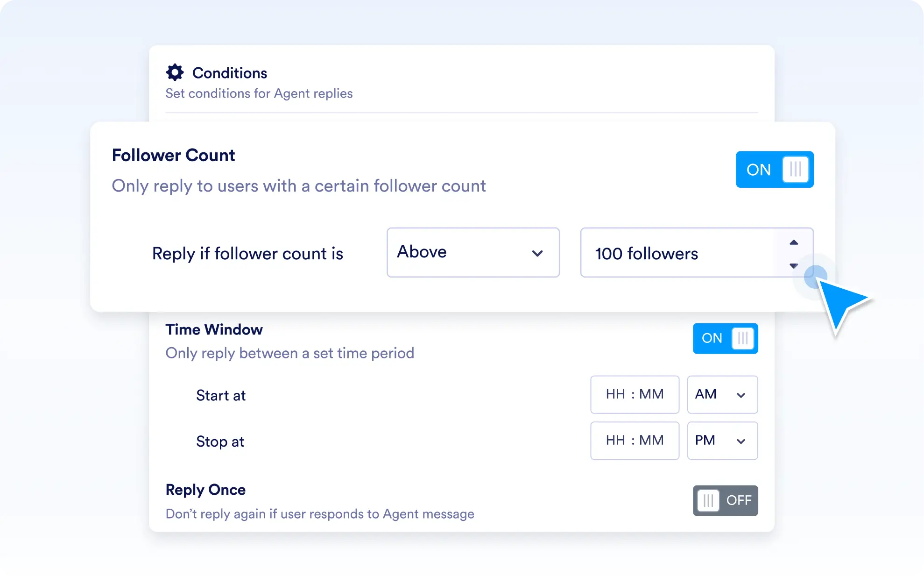Viewport: 924px width, 577px height.
Task: Click the chevron beside AM
Action: point(741,395)
